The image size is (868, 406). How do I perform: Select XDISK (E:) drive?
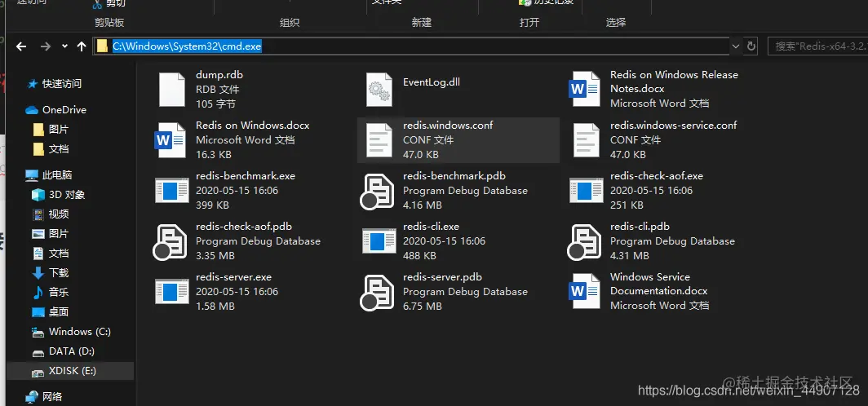[x=70, y=371]
